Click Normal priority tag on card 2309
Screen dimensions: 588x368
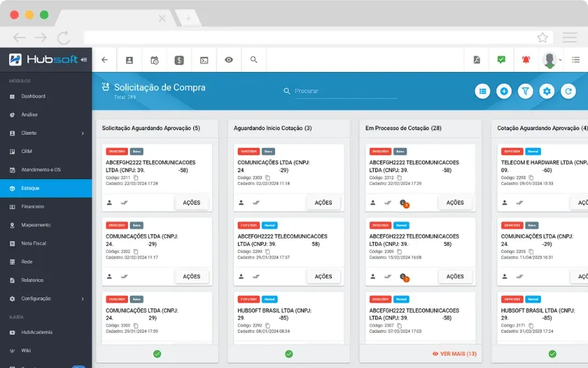point(401,226)
